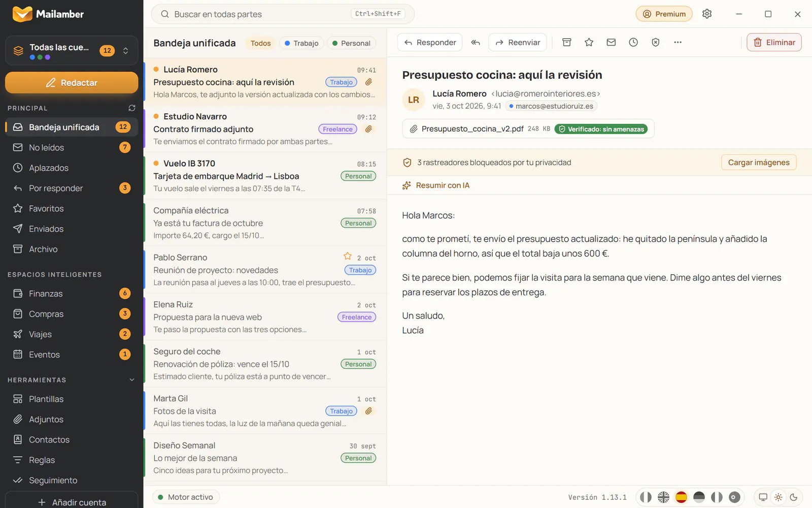Go to Por responder folder
812x508 pixels.
click(72, 188)
